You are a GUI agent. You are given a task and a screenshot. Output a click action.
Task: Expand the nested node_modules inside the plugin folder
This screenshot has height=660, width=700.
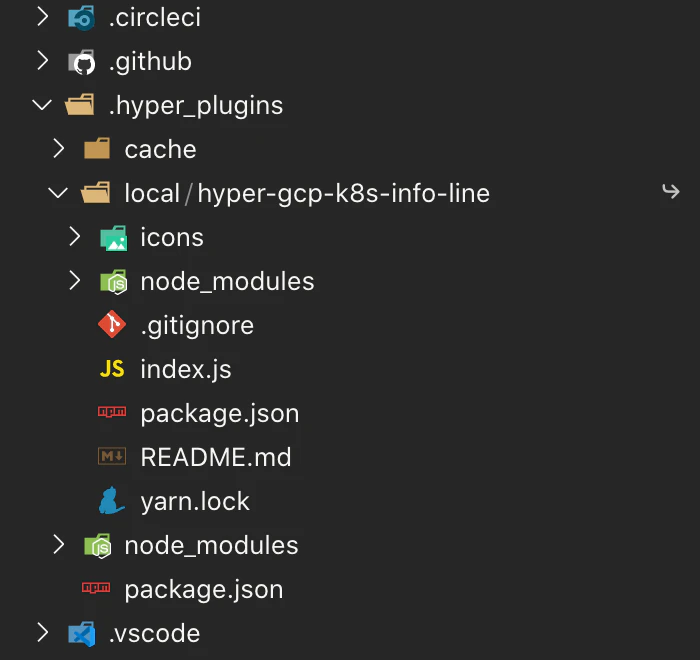point(75,281)
